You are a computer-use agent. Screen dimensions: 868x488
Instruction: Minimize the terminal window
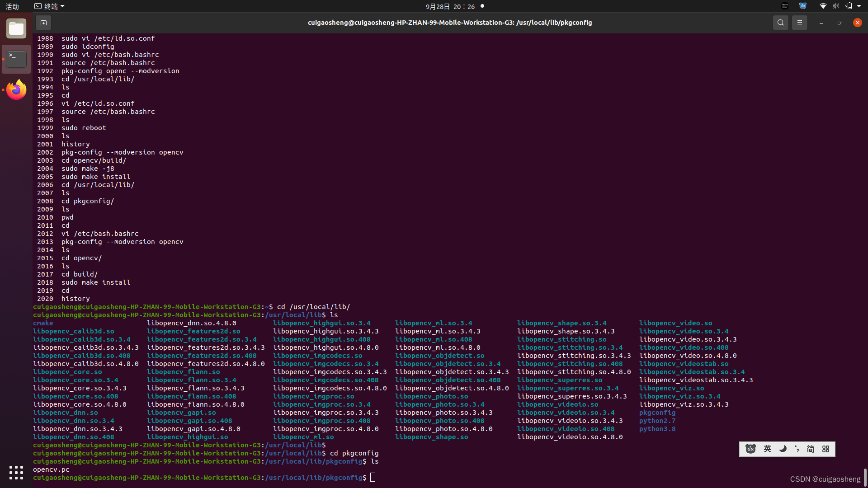click(x=821, y=23)
